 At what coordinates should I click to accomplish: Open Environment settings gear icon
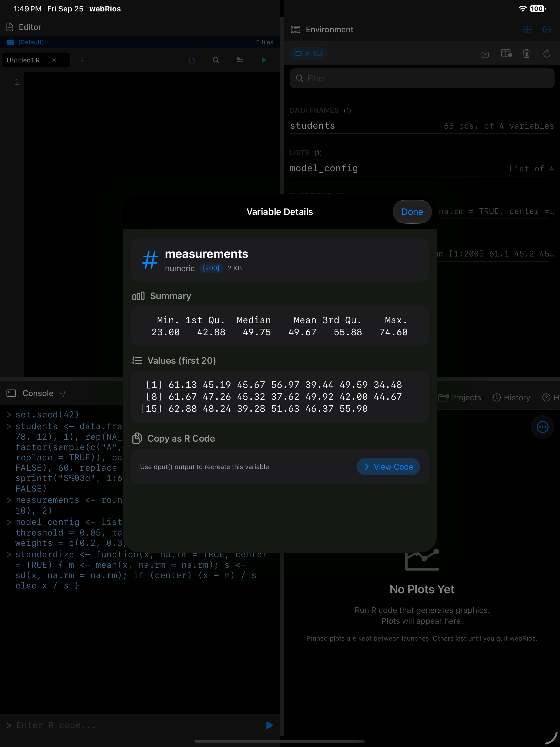point(547,30)
